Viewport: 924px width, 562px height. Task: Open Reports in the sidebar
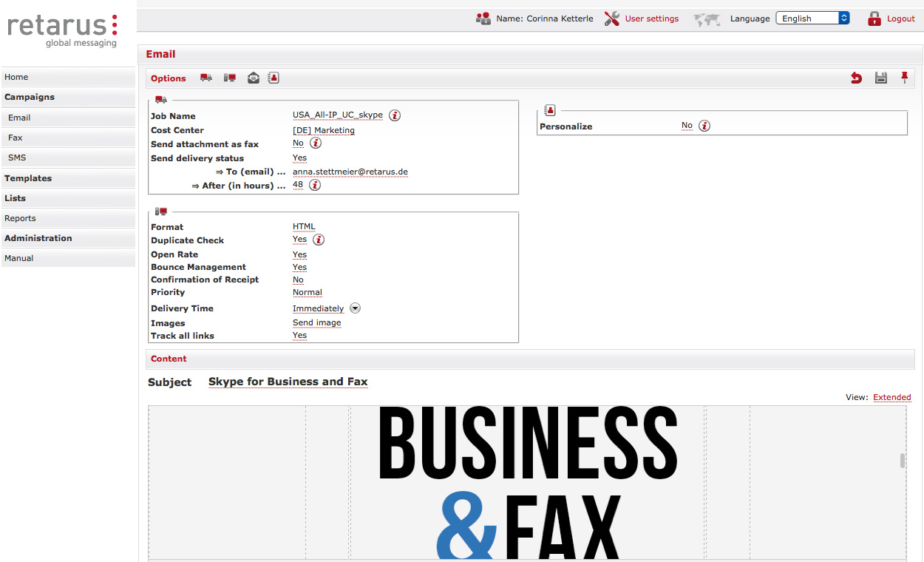tap(68, 218)
